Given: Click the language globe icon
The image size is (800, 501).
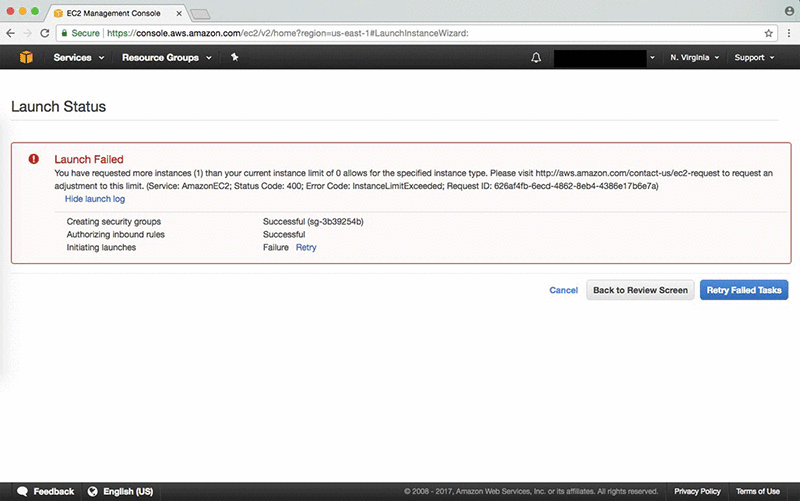Looking at the screenshot, I should pyautogui.click(x=92, y=491).
